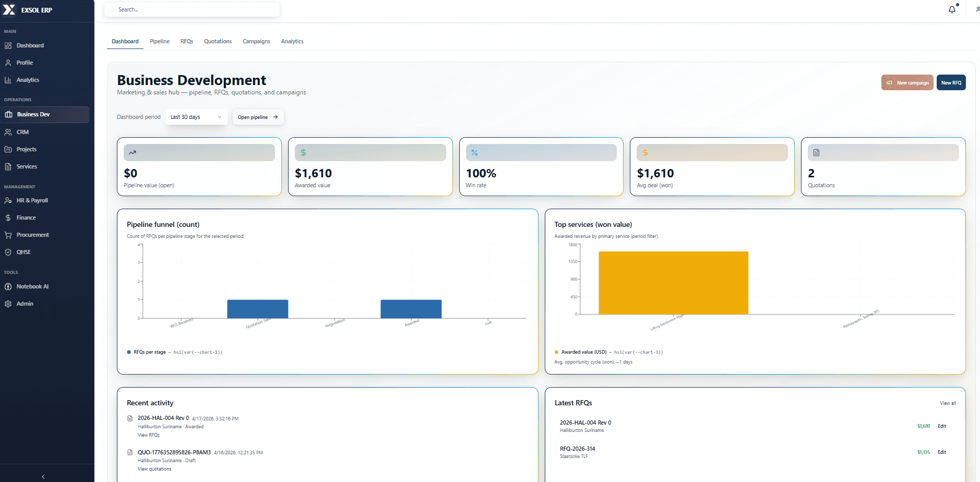Select the QUO-1776352895826-P8AM3 activity title
Screen dimensions: 980x482
174,452
